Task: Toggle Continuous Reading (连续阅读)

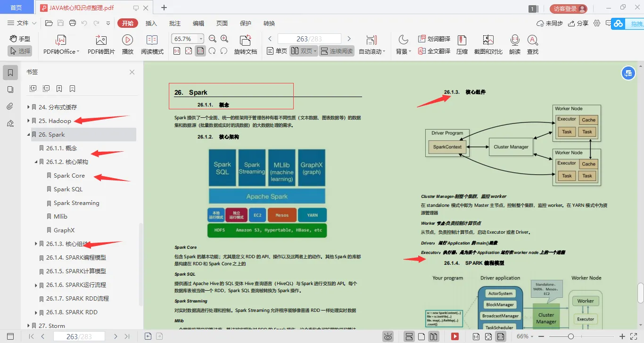Action: (337, 51)
